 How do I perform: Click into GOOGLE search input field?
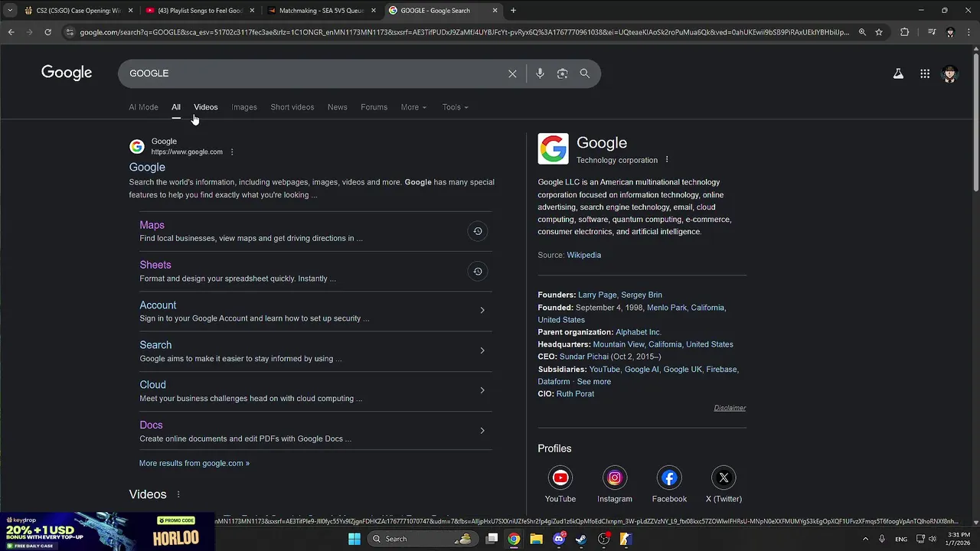(314, 73)
